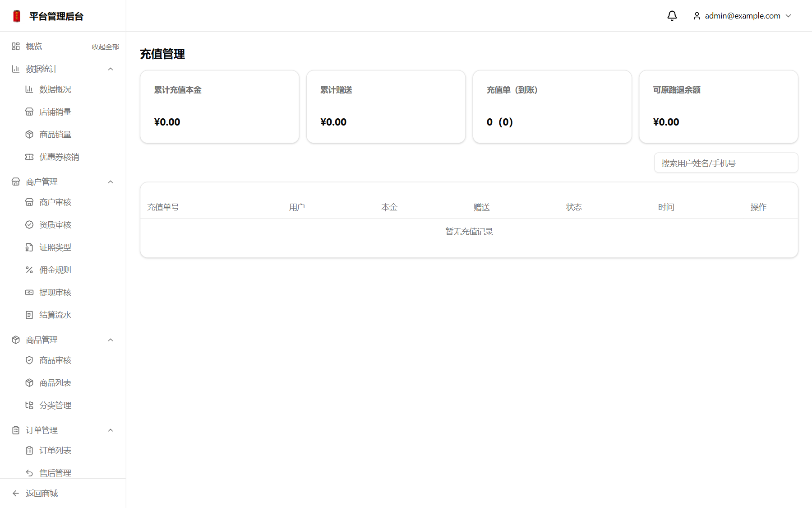
Task: Collapse the 商户管理 section chevron
Action: pos(111,182)
